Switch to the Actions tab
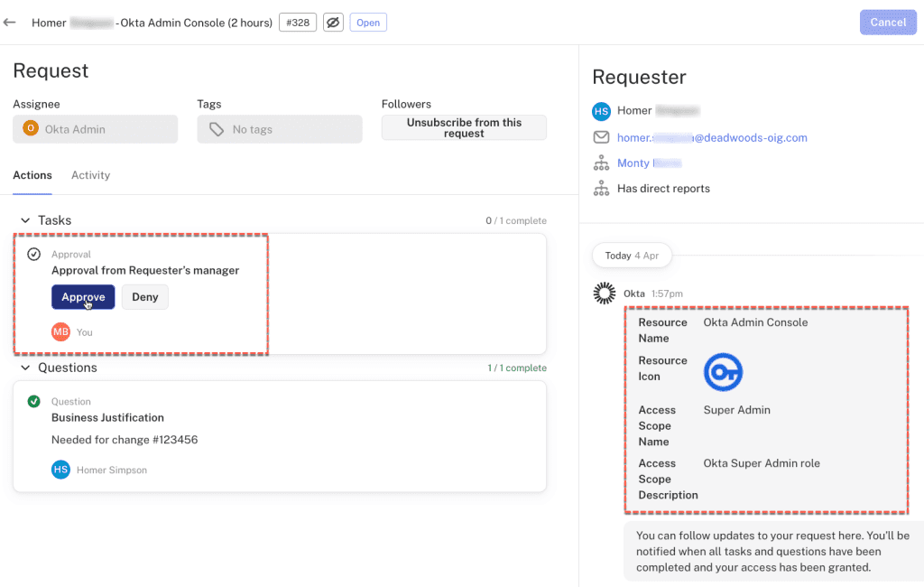Screen dimensions: 924x587 (32, 175)
